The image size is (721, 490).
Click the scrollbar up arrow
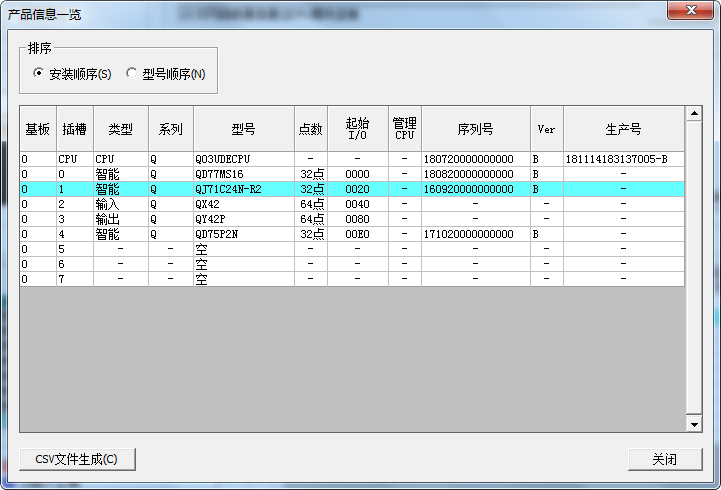[x=693, y=114]
